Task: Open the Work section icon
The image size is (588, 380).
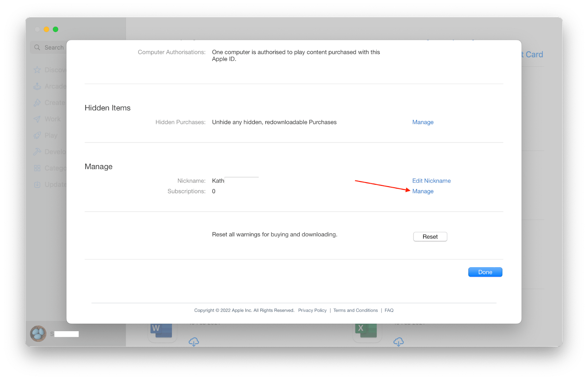Action: click(x=37, y=119)
